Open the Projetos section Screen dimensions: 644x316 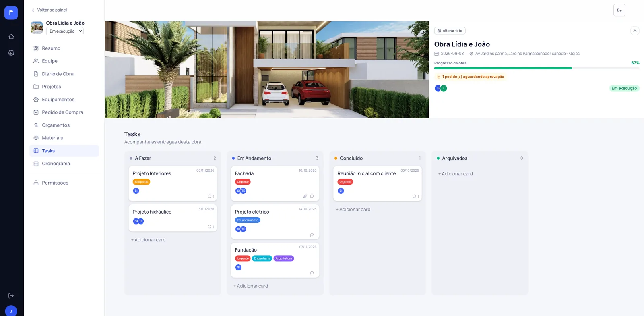[x=64, y=87]
